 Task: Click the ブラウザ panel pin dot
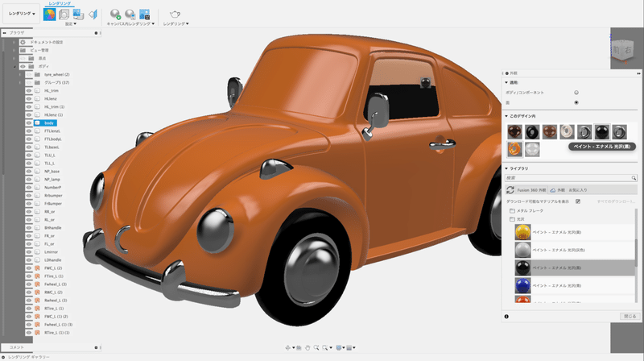pos(96,33)
